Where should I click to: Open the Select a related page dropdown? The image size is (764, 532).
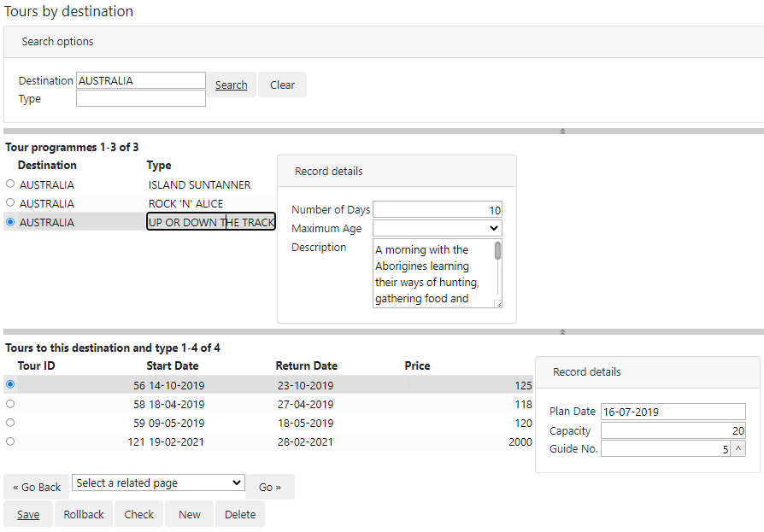[158, 482]
